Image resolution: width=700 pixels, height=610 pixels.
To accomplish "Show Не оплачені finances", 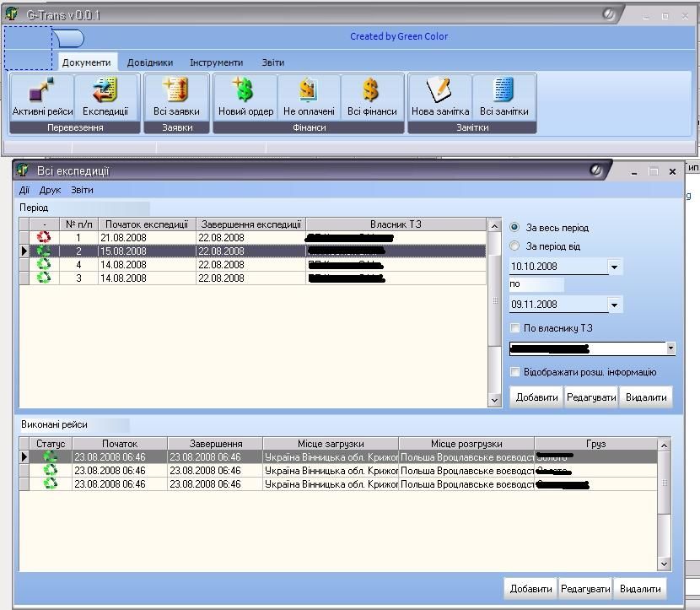I will point(309,98).
